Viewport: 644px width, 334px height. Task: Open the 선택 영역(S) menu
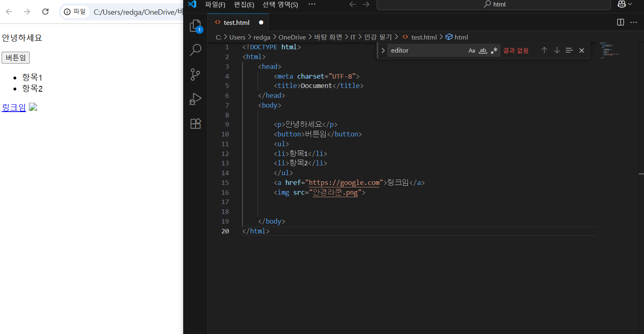[280, 4]
